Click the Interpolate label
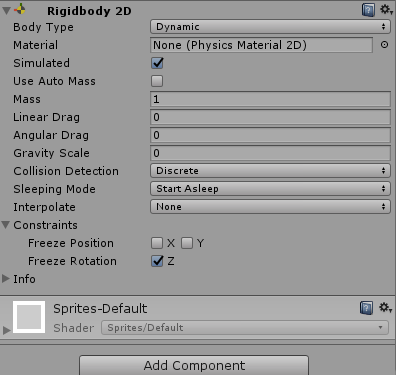396x375 pixels. click(44, 207)
